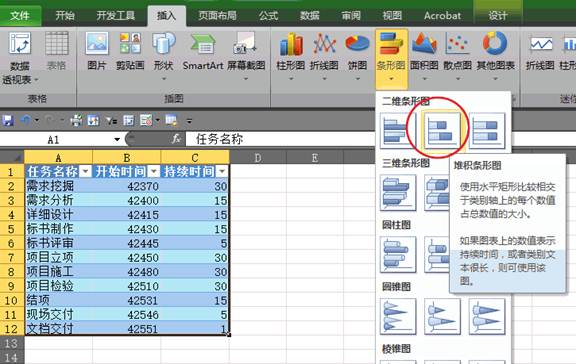Image resolution: width=576 pixels, height=364 pixels.
Task: Open the 公式 ribbon tab
Action: [x=268, y=15]
